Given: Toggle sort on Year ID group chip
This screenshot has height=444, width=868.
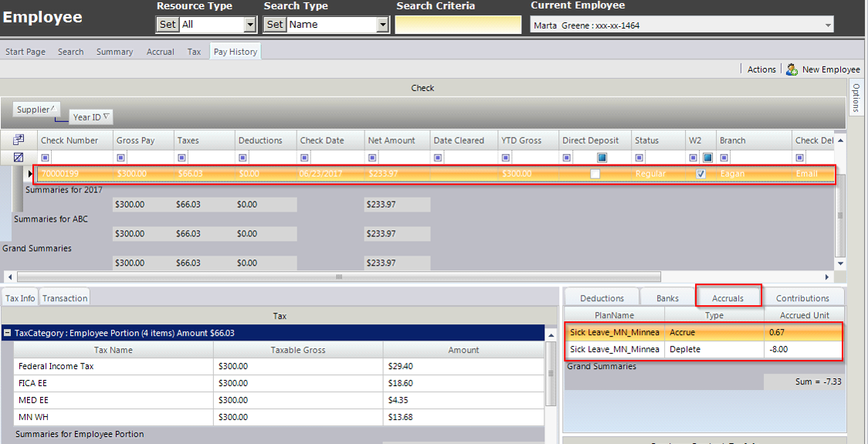Looking at the screenshot, I should click(x=91, y=117).
